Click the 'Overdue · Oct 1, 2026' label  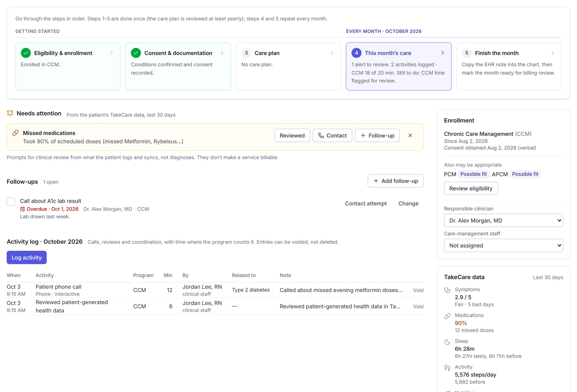[53, 209]
